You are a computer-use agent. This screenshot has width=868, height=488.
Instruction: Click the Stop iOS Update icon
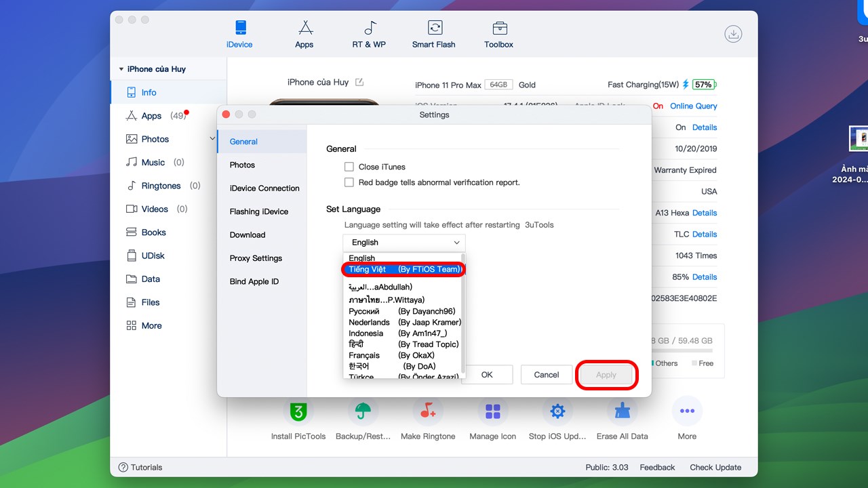[557, 411]
